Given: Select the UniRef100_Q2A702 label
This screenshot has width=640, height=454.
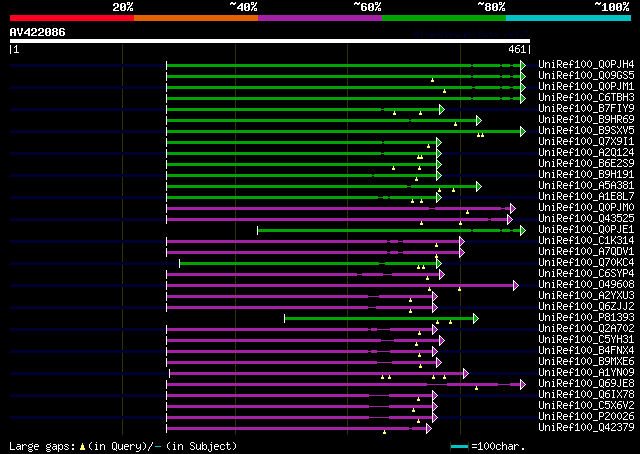Looking at the screenshot, I should pyautogui.click(x=586, y=329).
